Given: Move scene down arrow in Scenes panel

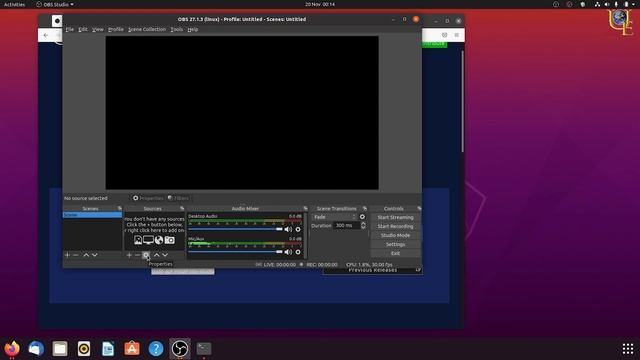Looking at the screenshot, I should 95,255.
